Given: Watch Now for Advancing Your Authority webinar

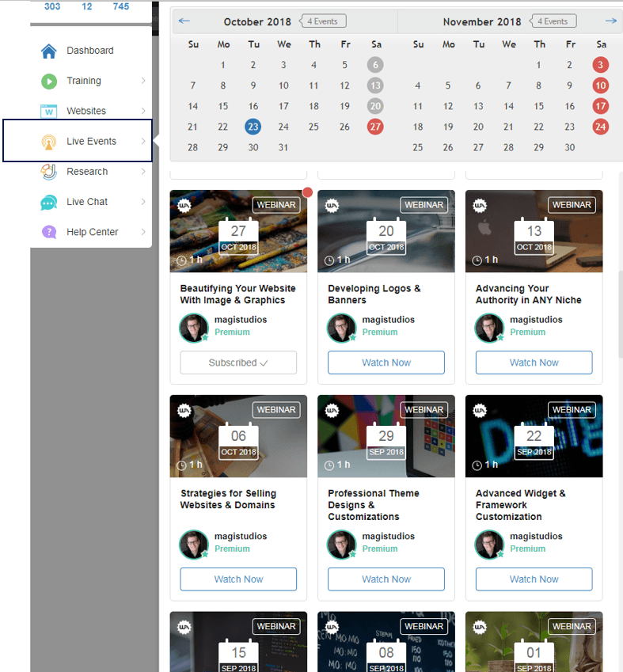Looking at the screenshot, I should (x=534, y=363).
